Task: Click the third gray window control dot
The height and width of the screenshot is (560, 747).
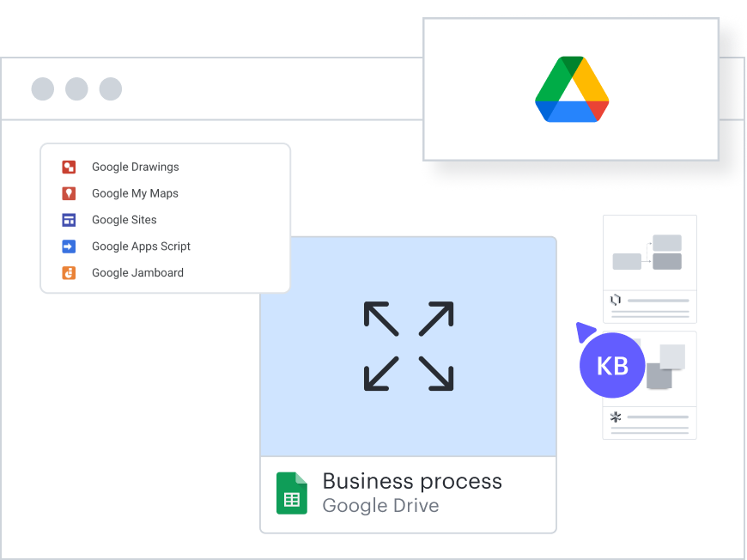Action: [x=111, y=88]
